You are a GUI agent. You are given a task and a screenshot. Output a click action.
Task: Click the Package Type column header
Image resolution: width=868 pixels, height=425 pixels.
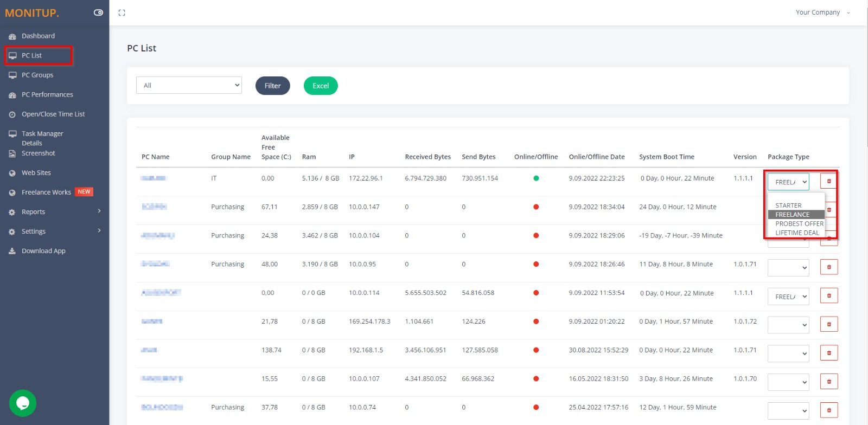(788, 157)
